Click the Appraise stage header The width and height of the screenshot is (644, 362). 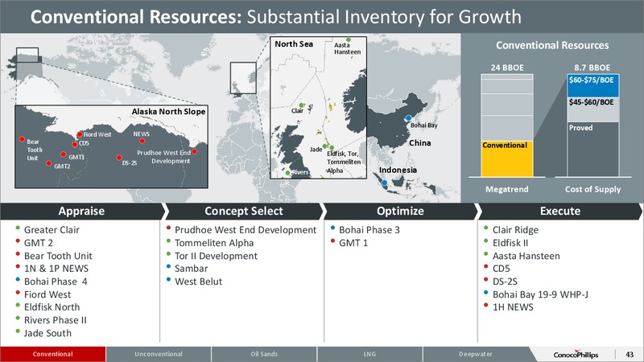(x=81, y=211)
